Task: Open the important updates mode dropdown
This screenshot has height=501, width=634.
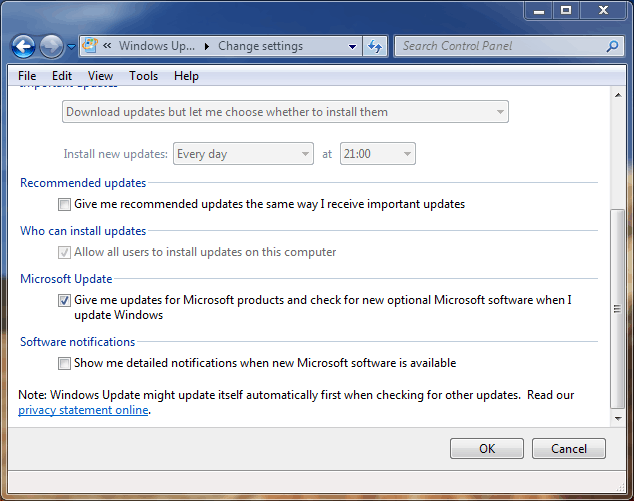Action: (285, 112)
